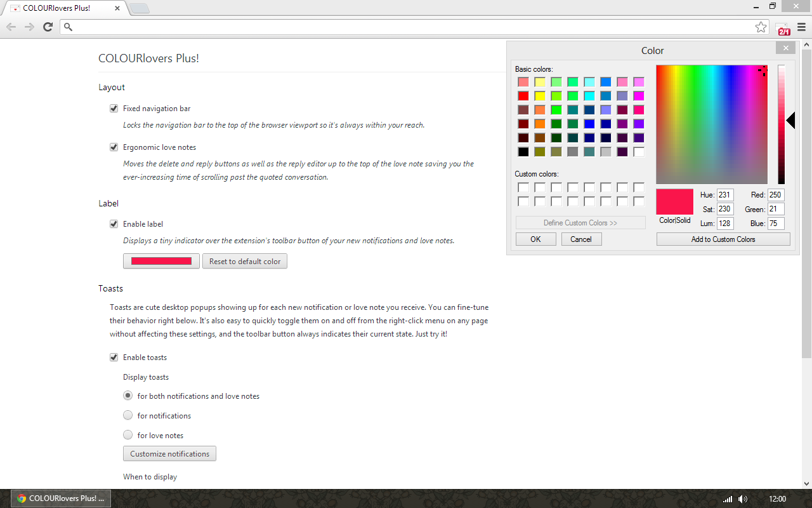This screenshot has width=812, height=508.
Task: Select the black basic color swatch
Action: (523, 152)
